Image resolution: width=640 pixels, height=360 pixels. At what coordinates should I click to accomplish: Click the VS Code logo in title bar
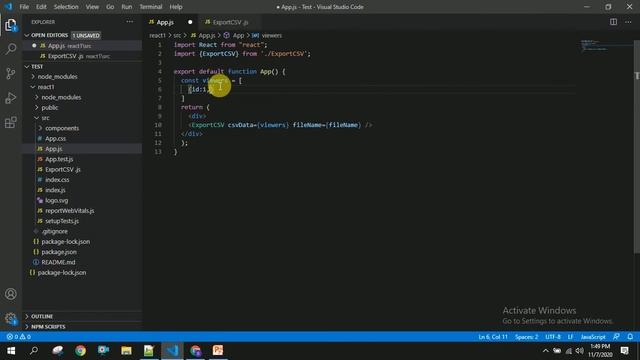tap(8, 7)
